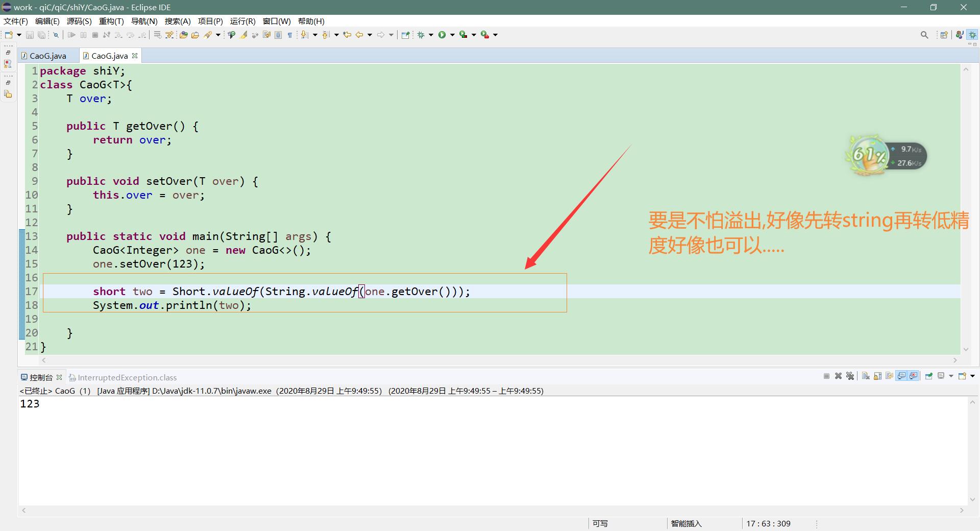Toggle console Scroll Lock

877,376
